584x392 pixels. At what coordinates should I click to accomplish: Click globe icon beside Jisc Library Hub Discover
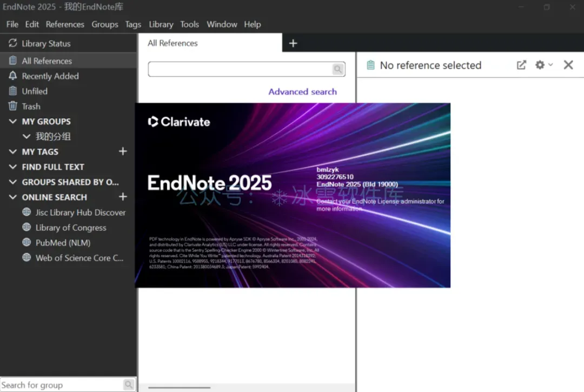26,212
